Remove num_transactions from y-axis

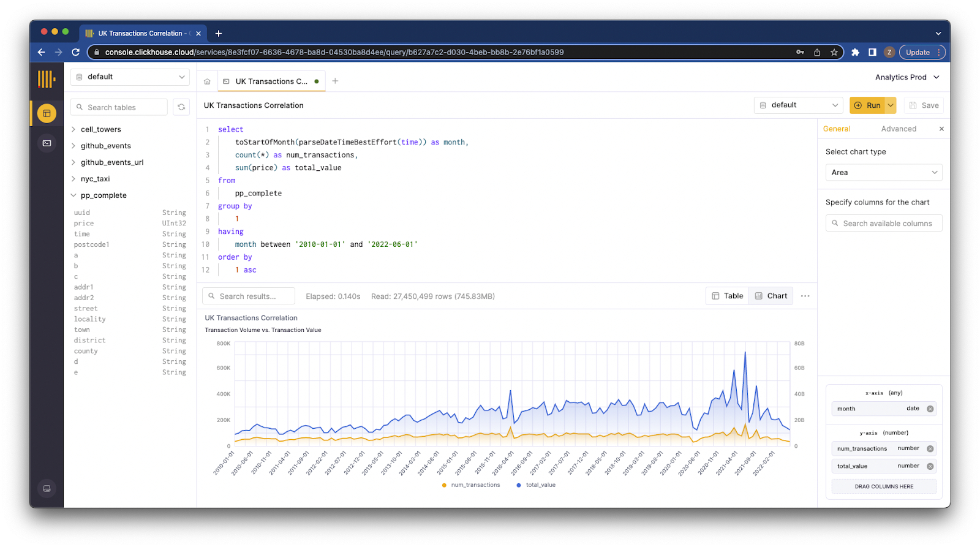(930, 449)
